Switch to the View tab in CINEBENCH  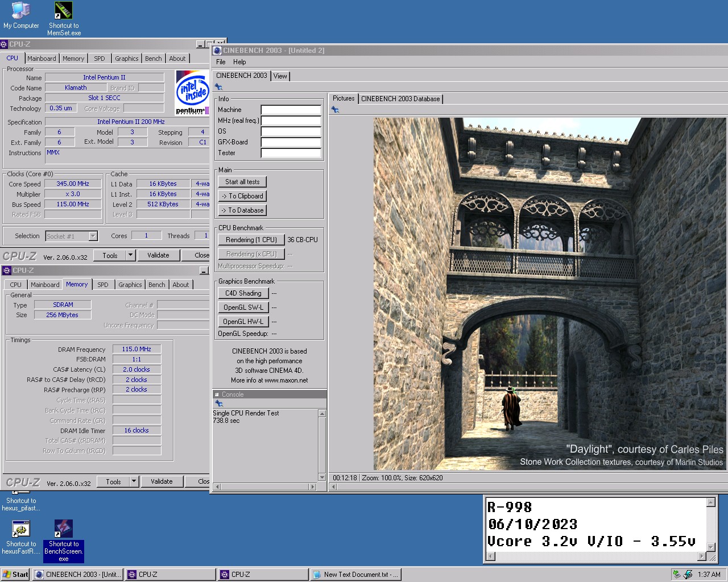(x=280, y=76)
